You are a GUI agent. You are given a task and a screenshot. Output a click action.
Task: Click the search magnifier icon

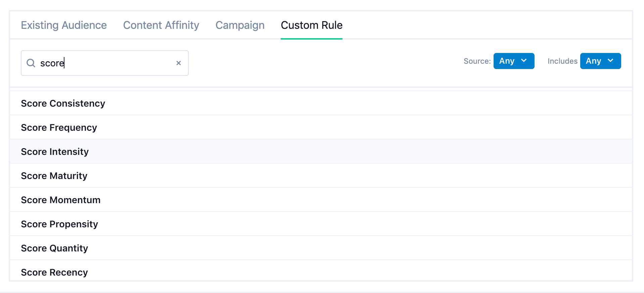tap(31, 63)
